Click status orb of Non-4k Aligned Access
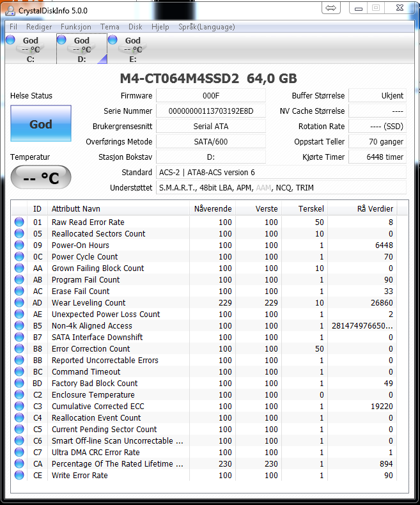Image resolution: width=420 pixels, height=505 pixels. point(19,325)
